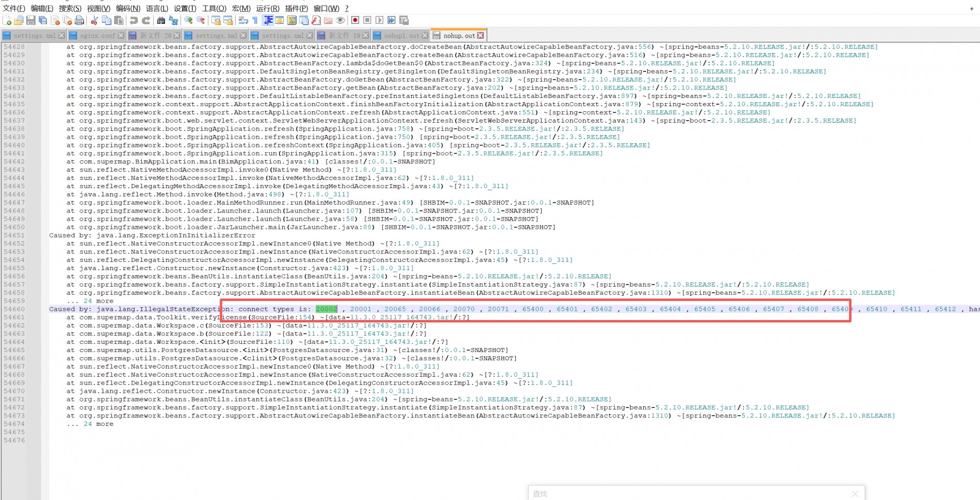Screen dimensions: 980x500
Task: Open Find with the binoculars icon
Action: pos(161,20)
